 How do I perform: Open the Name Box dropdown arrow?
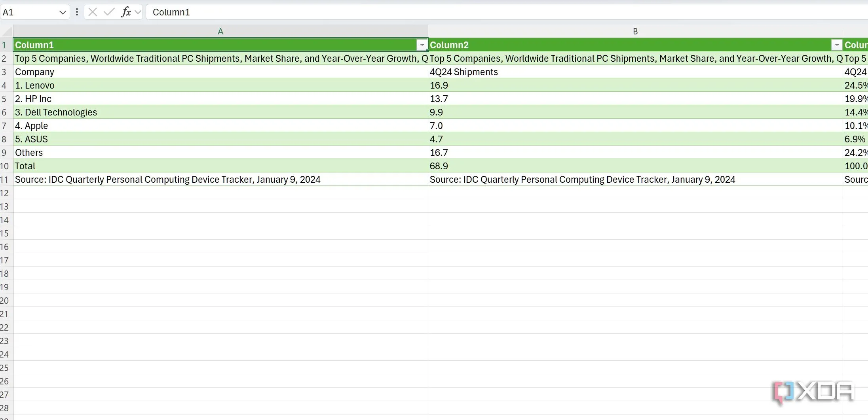click(x=62, y=12)
